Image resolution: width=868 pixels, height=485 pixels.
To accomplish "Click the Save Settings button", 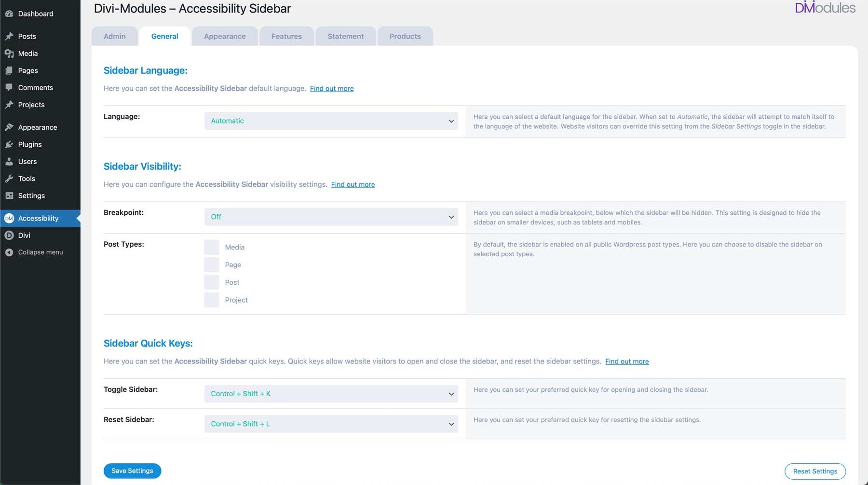I will (x=132, y=471).
